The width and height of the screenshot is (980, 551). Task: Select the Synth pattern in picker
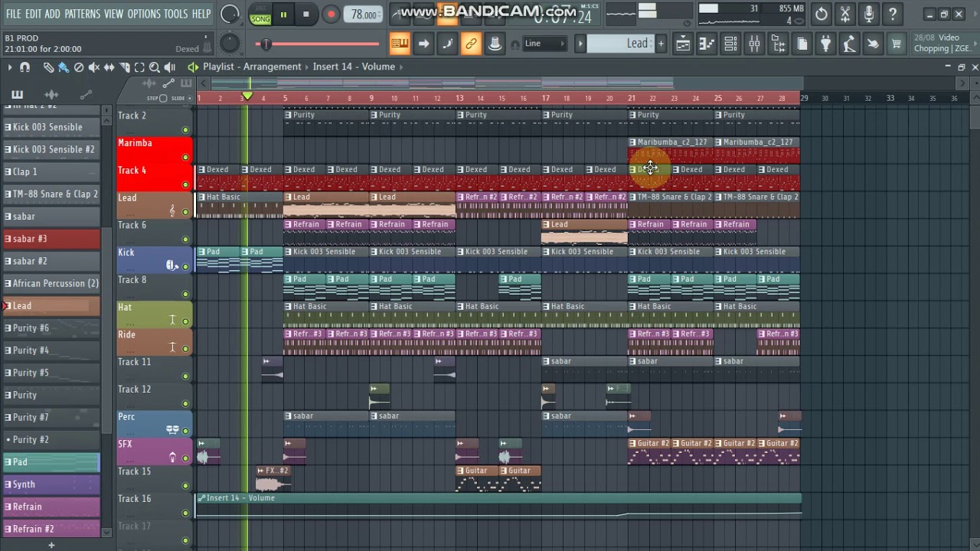pos(51,484)
